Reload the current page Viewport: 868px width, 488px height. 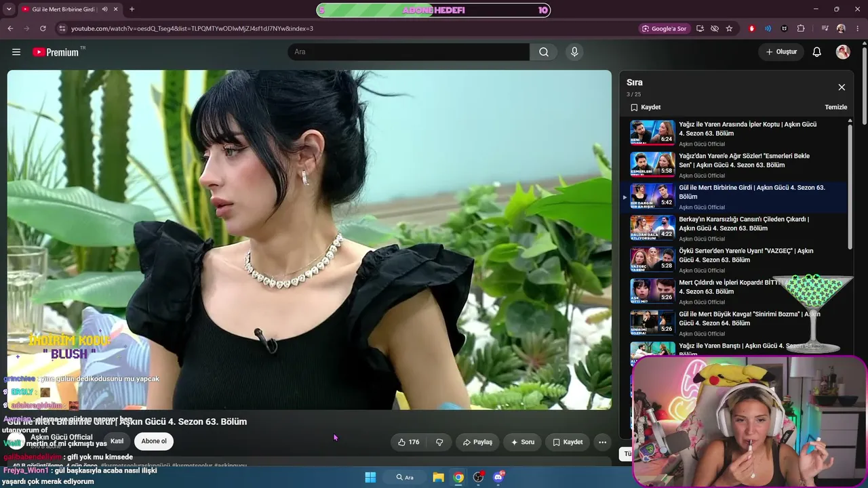(43, 28)
